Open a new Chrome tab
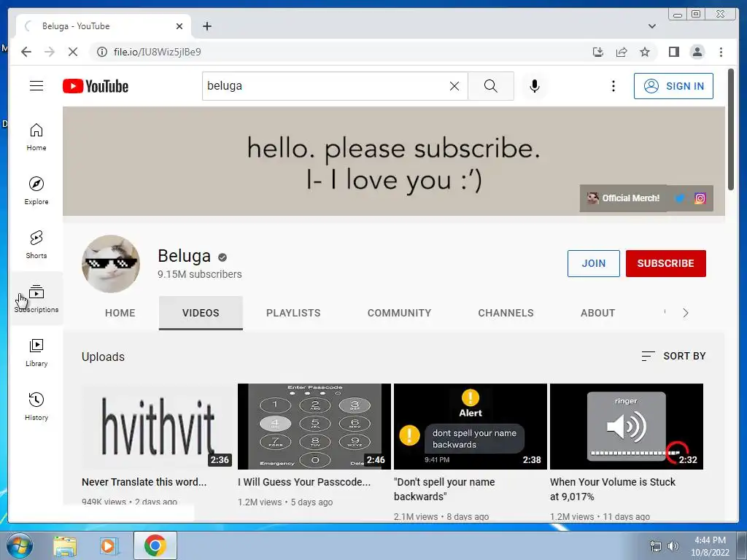The width and height of the screenshot is (747, 560). point(206,26)
